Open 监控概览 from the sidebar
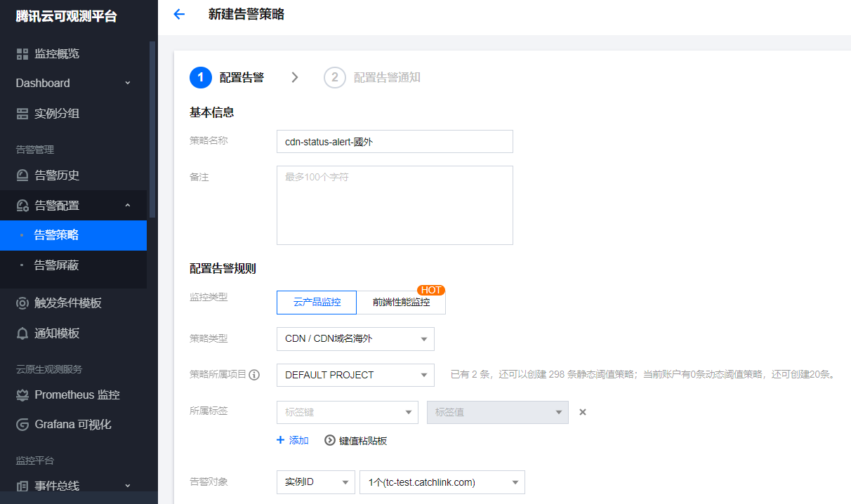The image size is (851, 504). [56, 53]
